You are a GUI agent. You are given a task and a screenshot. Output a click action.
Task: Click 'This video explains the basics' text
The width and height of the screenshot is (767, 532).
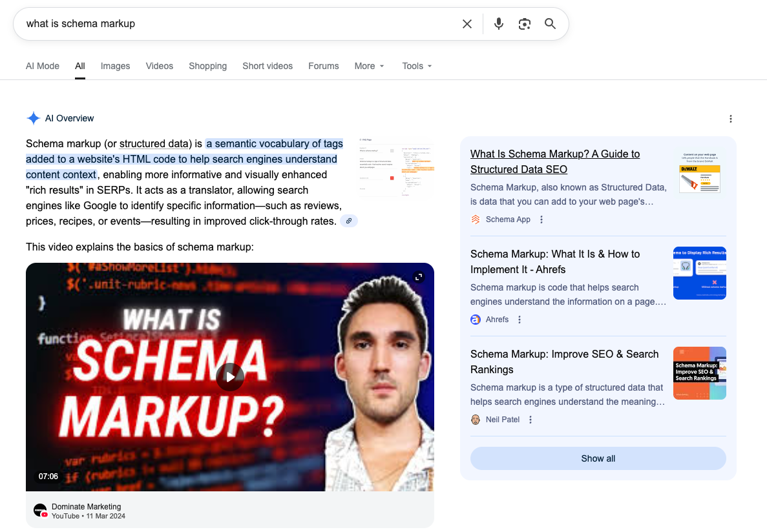pos(140,247)
